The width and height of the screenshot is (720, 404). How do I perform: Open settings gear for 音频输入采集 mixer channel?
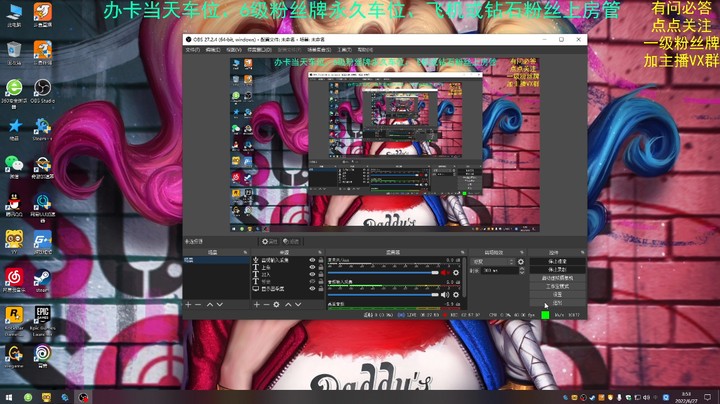pos(456,295)
